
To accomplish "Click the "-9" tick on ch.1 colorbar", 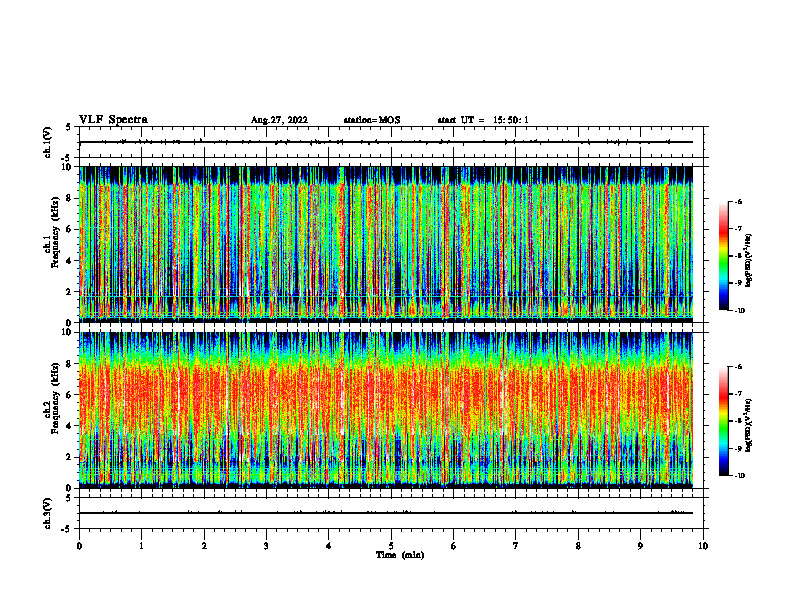I will [x=738, y=283].
